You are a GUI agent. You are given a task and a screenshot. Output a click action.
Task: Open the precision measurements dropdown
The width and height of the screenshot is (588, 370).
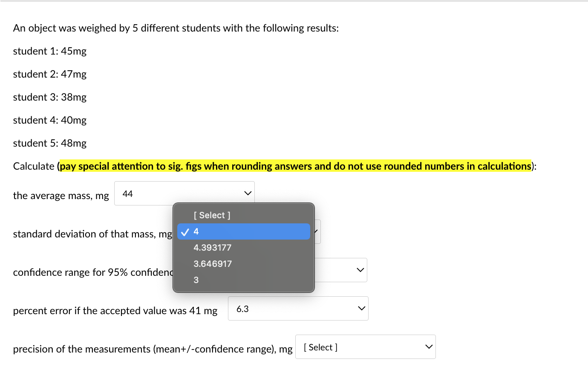click(365, 347)
